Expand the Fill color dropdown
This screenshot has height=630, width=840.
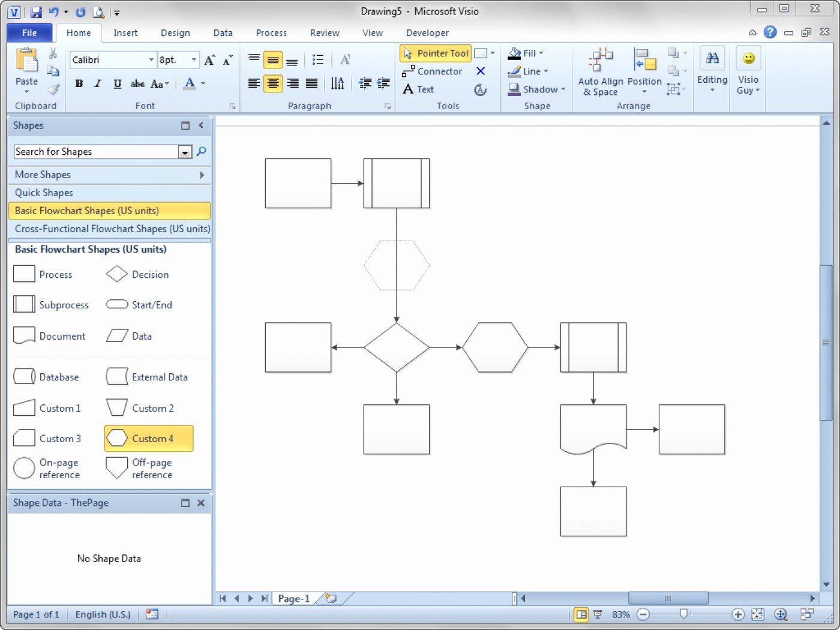click(x=541, y=53)
